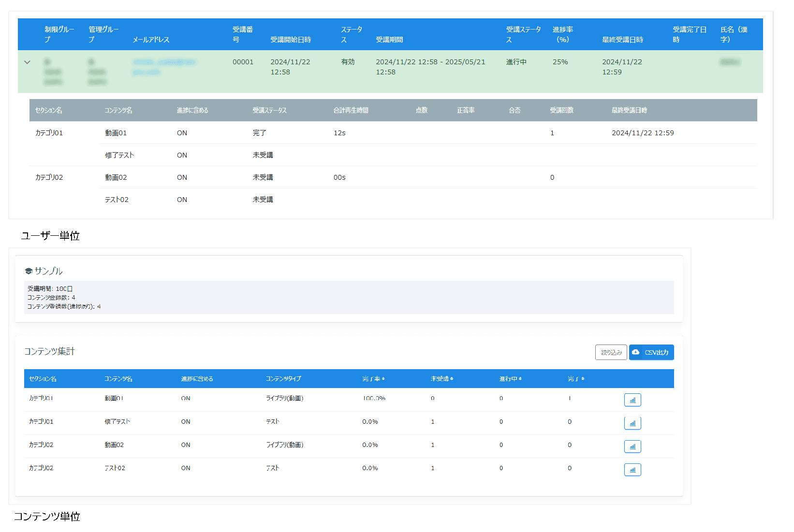The width and height of the screenshot is (794, 532).
Task: Click the graduation cap icon beside サンプル
Action: pos(29,271)
